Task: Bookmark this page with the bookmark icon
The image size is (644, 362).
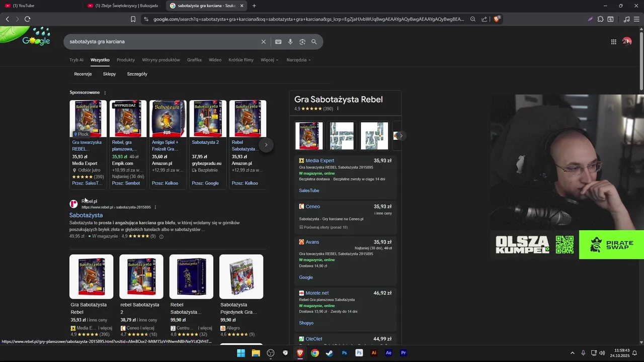Action: coord(133,19)
